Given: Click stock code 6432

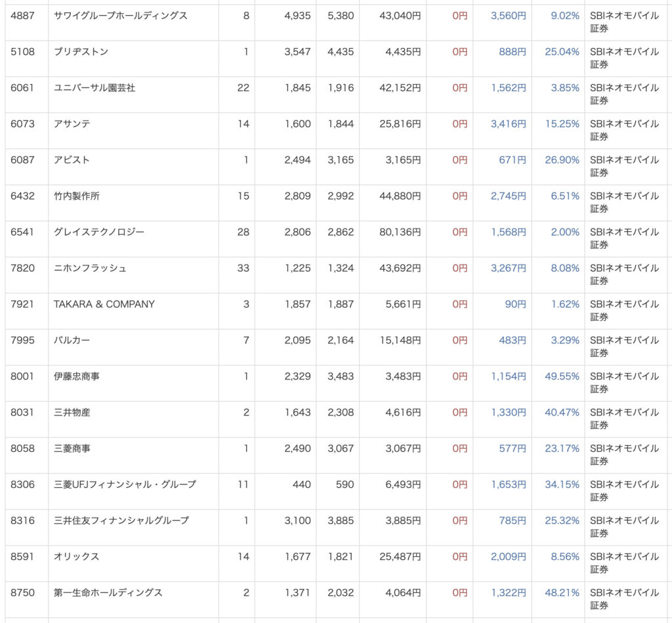Looking at the screenshot, I should coord(22,196).
